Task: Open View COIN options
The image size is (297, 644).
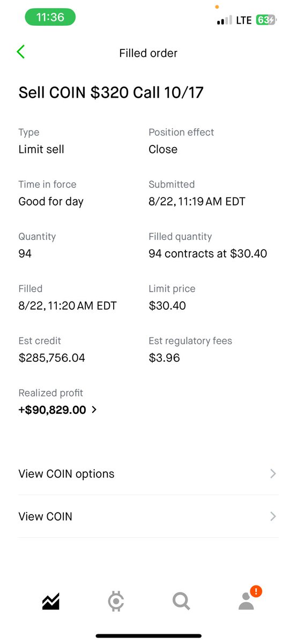Action: click(148, 473)
